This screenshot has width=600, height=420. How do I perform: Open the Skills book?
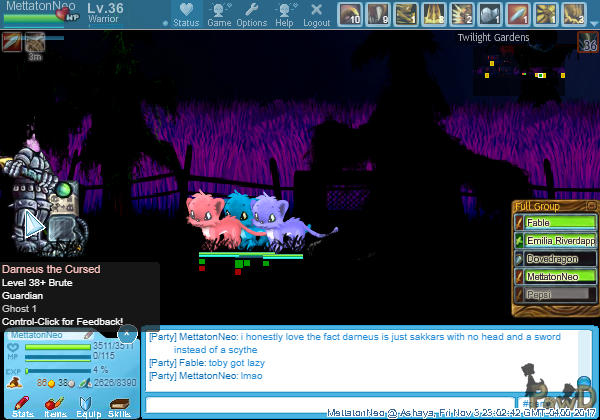(119, 405)
